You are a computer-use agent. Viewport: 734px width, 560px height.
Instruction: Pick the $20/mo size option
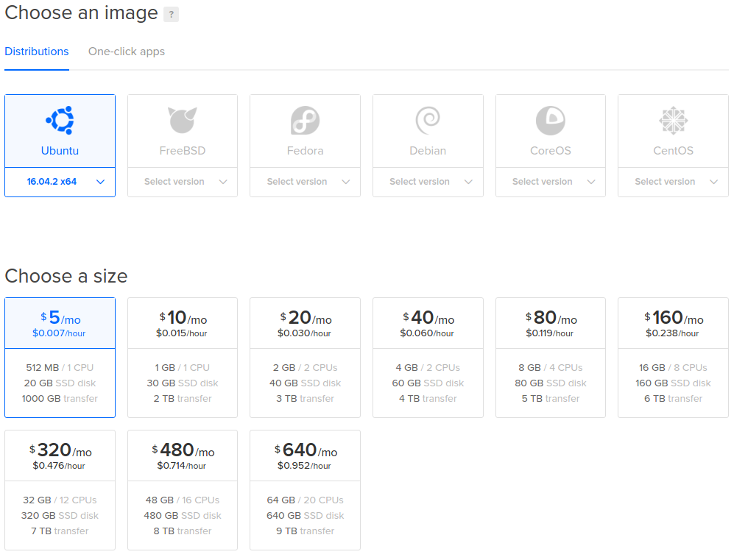[x=305, y=357]
